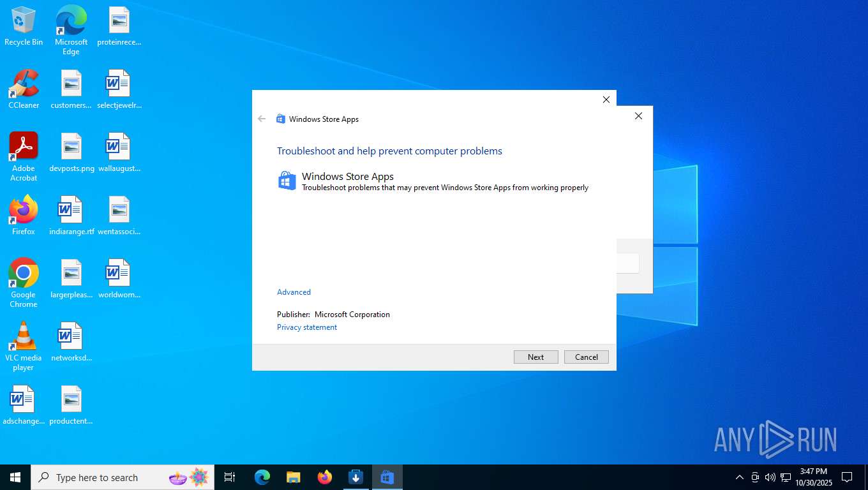The width and height of the screenshot is (868, 490).
Task: Select the Google Chrome desktop shortcut
Action: click(x=24, y=283)
